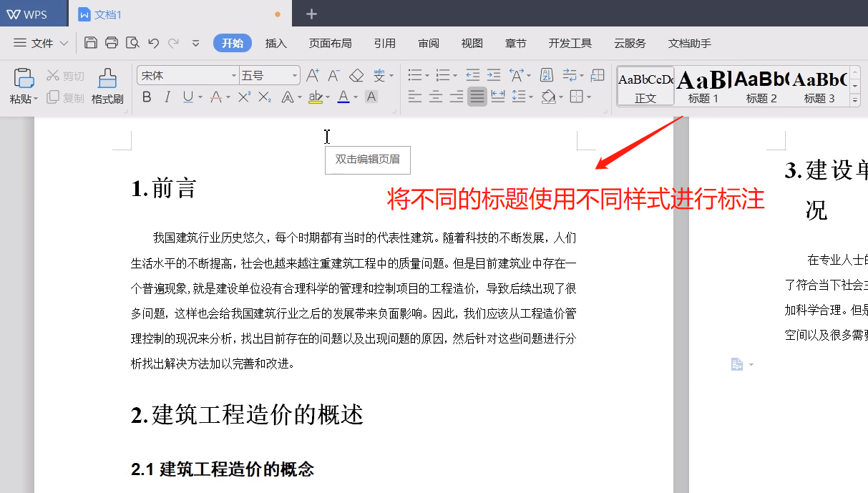868x493 pixels.
Task: Click the decrease indent icon
Action: point(472,74)
